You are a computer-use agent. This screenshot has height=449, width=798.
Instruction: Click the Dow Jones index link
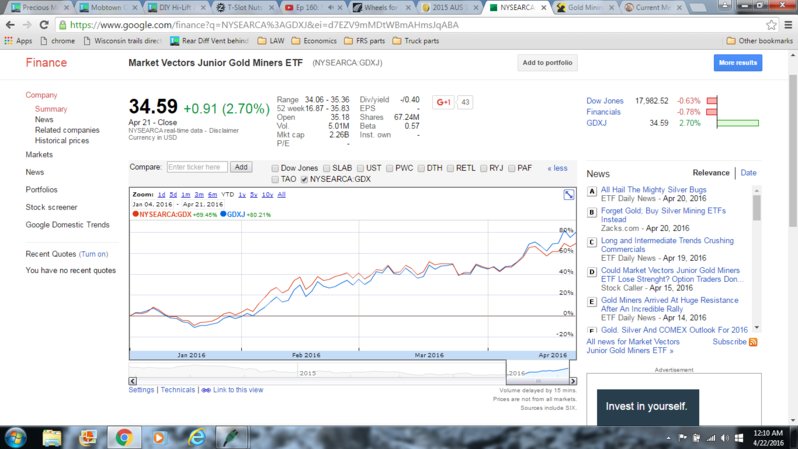(605, 101)
